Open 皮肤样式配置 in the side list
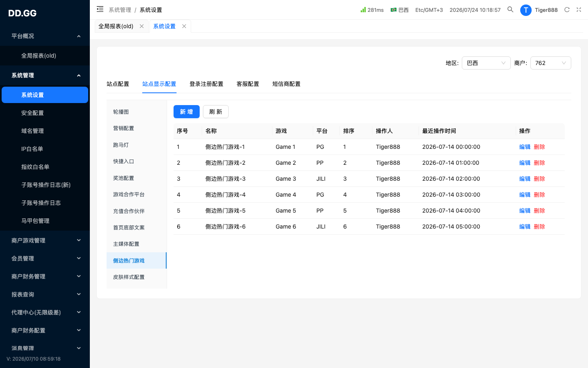 tap(136, 277)
